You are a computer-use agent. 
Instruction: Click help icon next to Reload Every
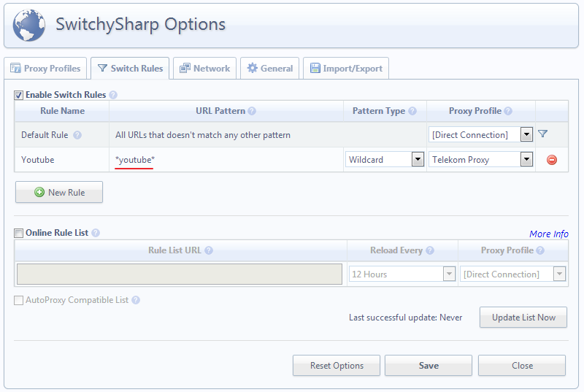coord(430,250)
